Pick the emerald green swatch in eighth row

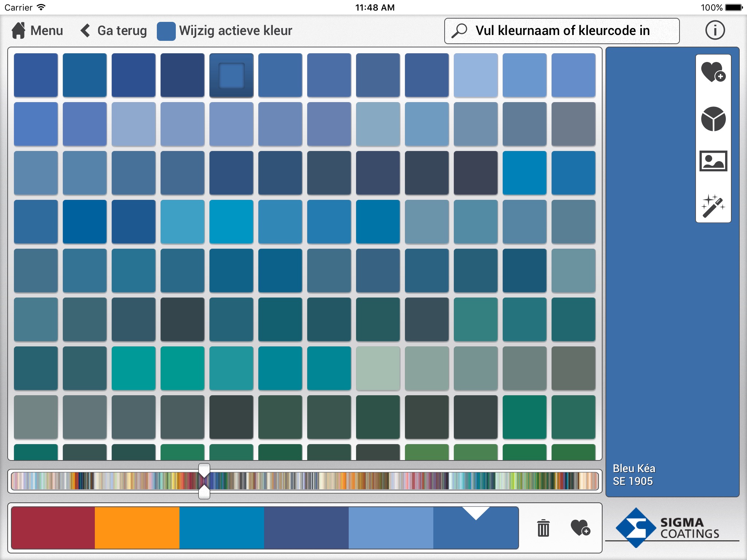click(525, 417)
